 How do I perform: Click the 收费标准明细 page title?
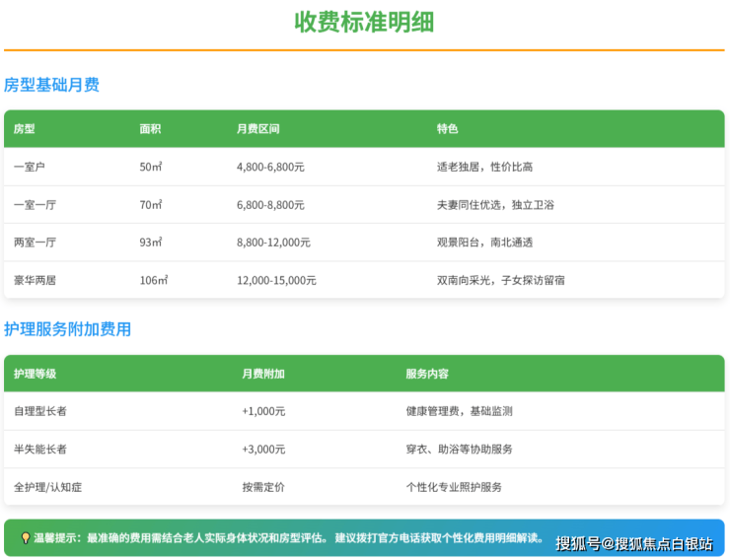(x=364, y=22)
